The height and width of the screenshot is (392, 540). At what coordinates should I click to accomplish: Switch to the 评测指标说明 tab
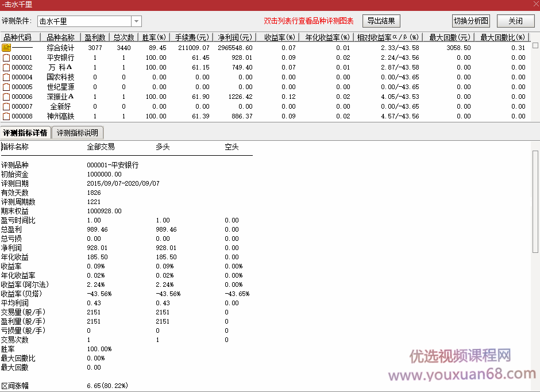(x=77, y=132)
